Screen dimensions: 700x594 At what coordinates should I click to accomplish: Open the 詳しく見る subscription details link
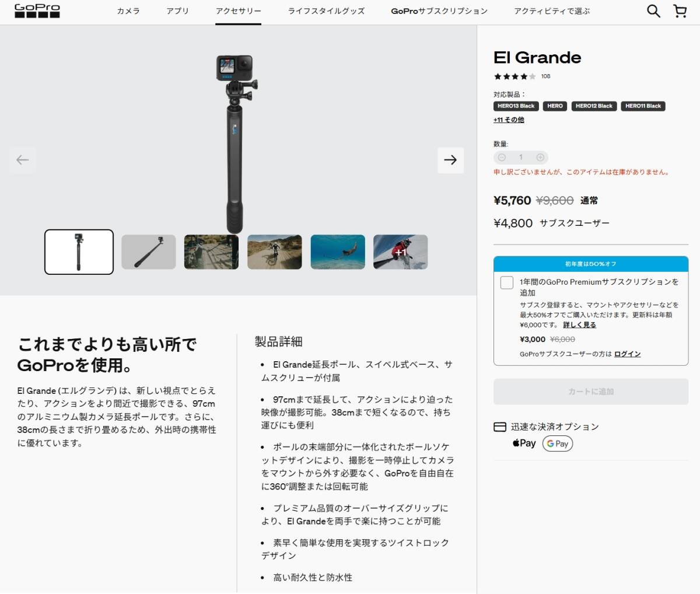tap(579, 325)
